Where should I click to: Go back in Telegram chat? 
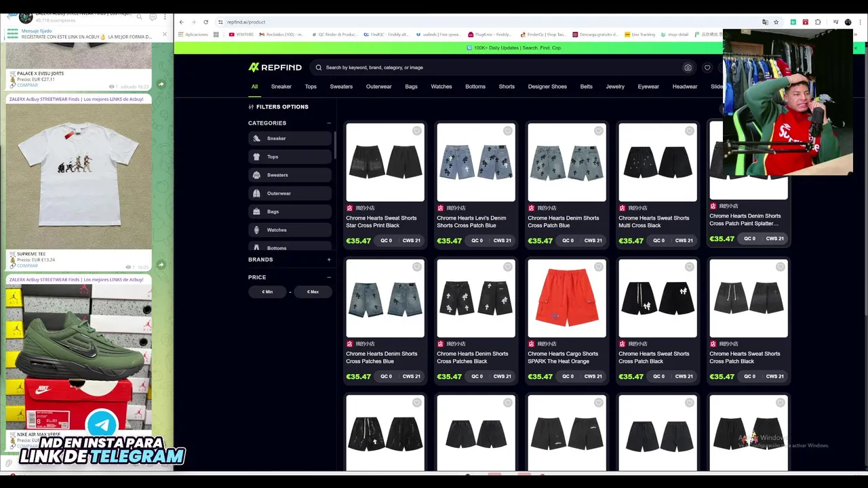(8, 16)
